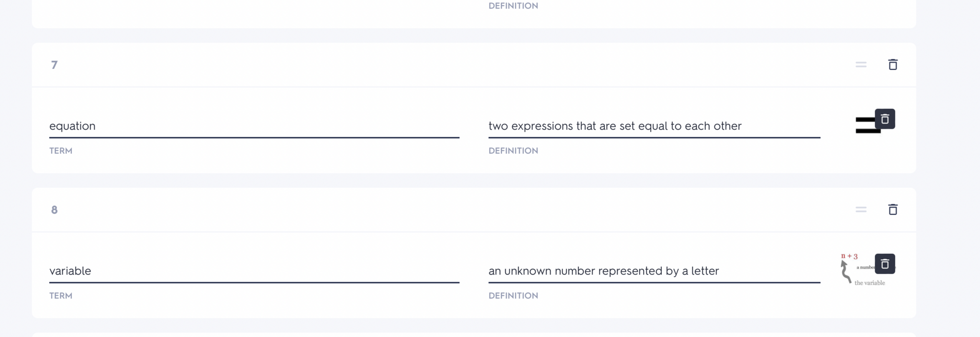The height and width of the screenshot is (337, 980).
Task: Click the TERM label under "variable"
Action: [x=61, y=296]
